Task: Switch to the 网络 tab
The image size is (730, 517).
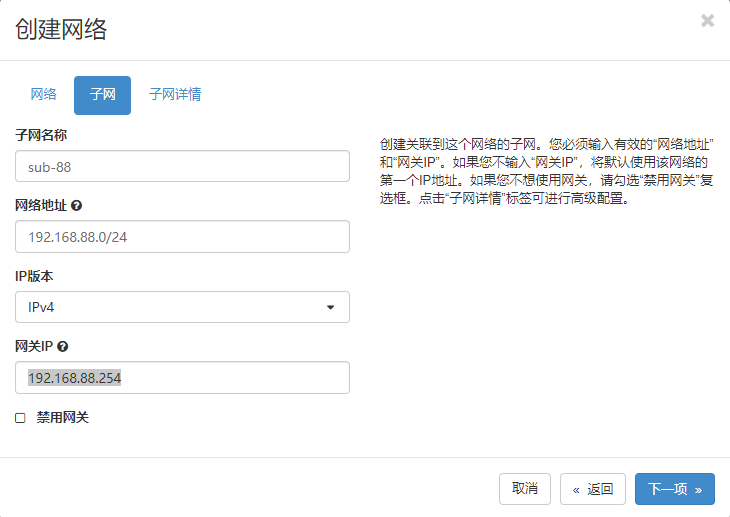Action: pos(43,95)
